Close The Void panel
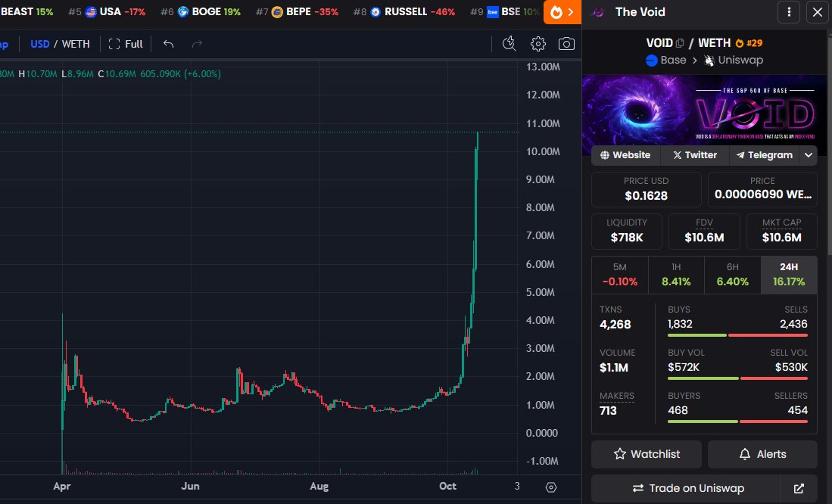 [818, 11]
